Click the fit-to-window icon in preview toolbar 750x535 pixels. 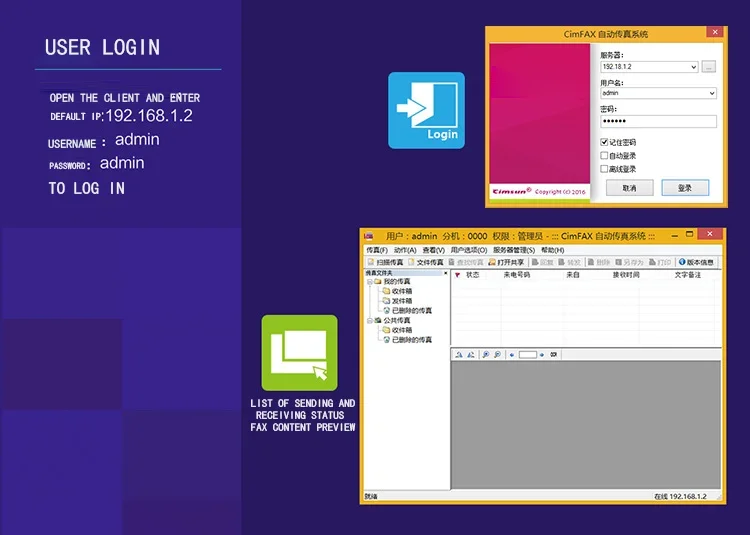coord(554,355)
